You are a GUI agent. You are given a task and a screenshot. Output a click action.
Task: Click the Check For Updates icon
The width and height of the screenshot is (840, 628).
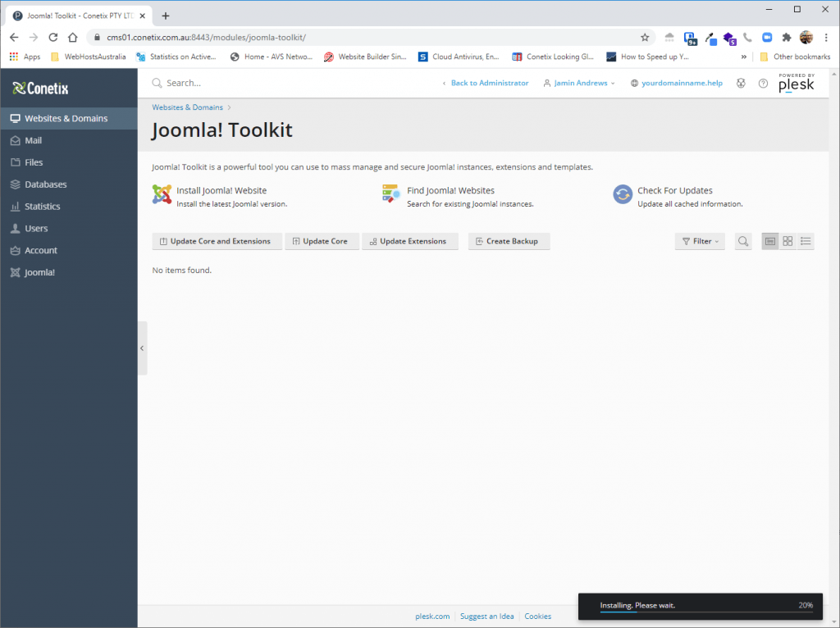click(x=623, y=194)
